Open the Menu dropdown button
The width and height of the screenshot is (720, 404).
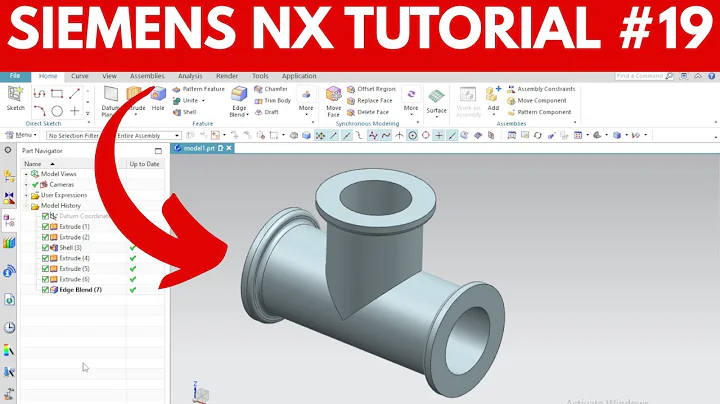coord(21,135)
